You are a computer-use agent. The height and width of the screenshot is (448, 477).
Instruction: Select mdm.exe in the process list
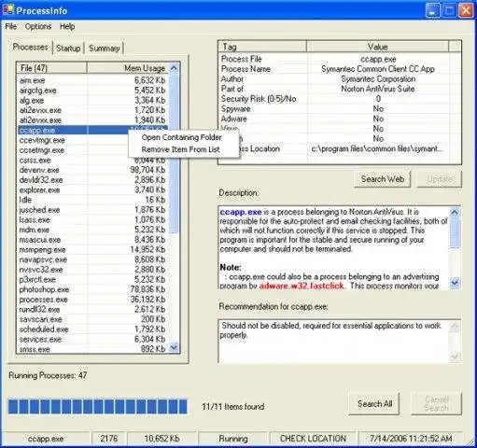pyautogui.click(x=92, y=230)
